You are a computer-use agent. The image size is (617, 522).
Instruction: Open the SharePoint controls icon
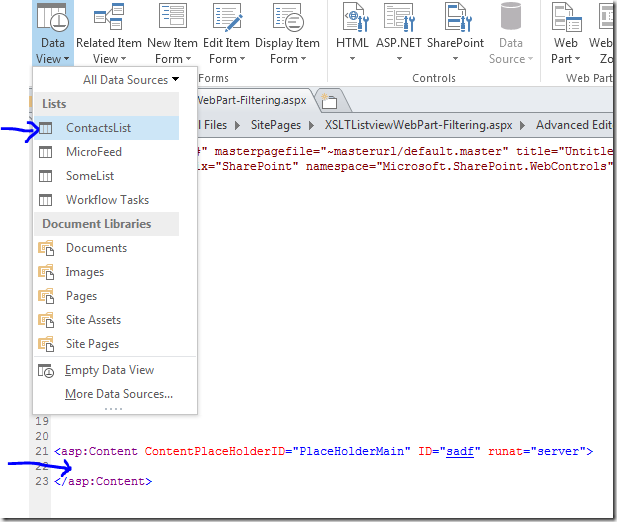click(x=455, y=18)
